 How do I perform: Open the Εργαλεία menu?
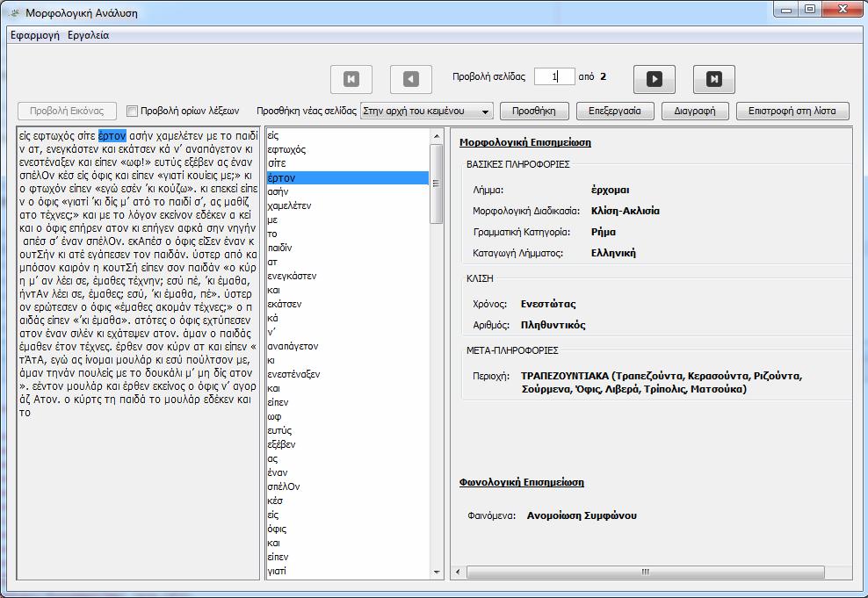coord(88,35)
